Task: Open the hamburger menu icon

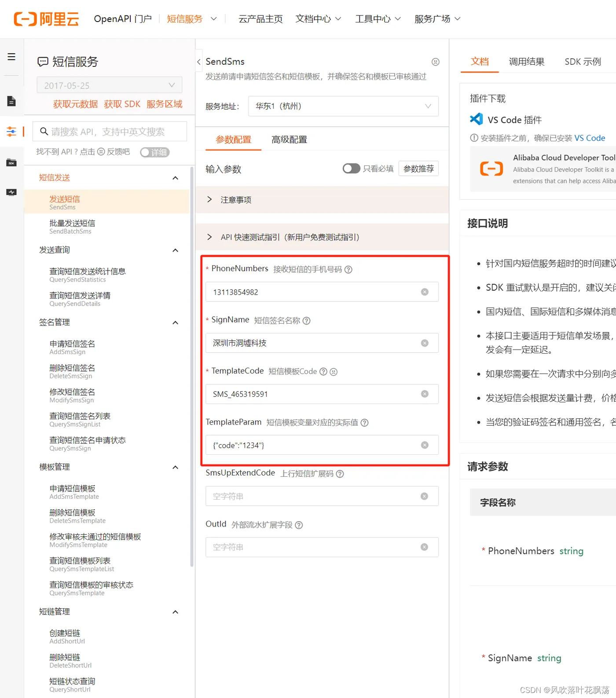Action: pyautogui.click(x=11, y=57)
